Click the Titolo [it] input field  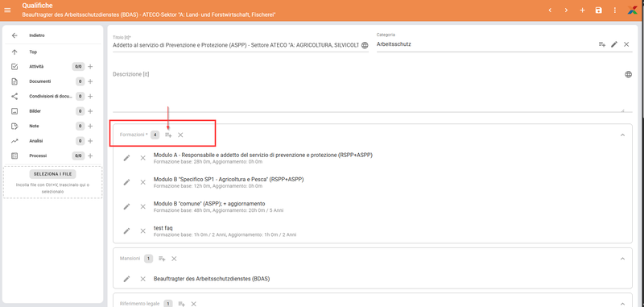(x=236, y=44)
